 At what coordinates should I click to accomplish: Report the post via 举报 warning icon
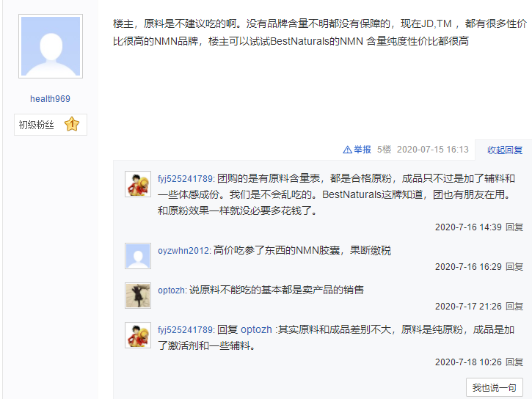[347, 150]
